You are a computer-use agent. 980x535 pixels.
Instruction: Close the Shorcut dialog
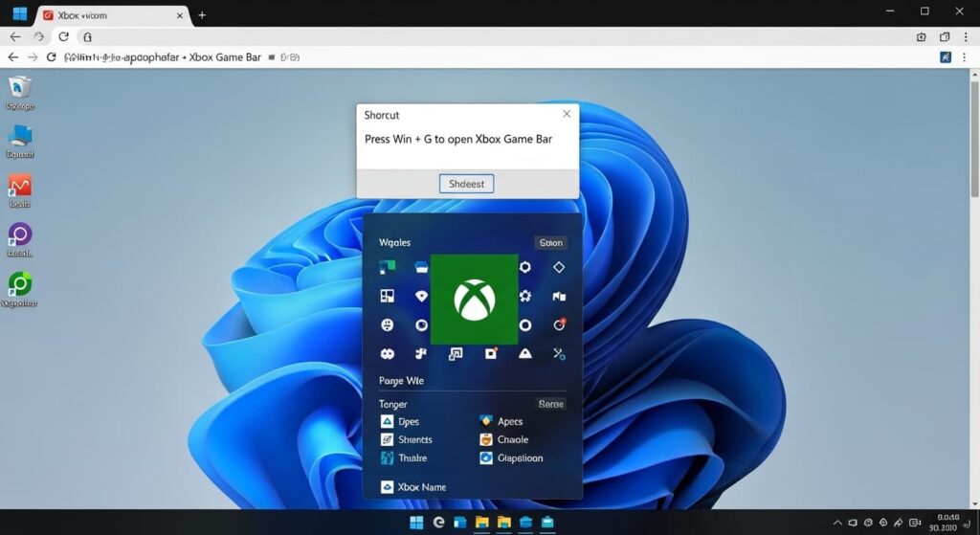pos(567,114)
